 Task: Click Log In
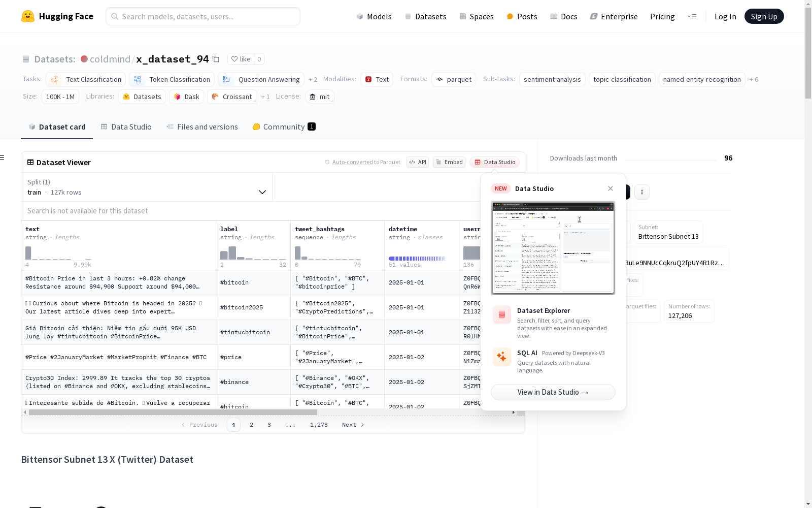click(x=725, y=16)
